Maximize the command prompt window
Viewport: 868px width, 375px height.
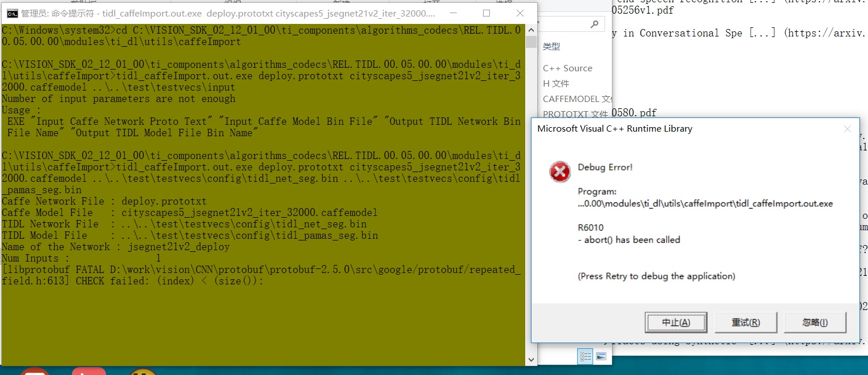486,13
